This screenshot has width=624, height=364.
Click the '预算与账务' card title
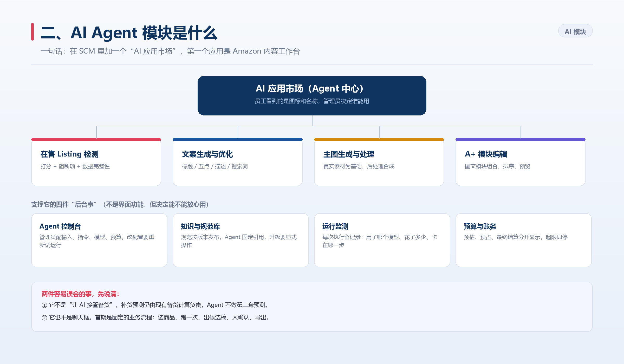click(480, 226)
